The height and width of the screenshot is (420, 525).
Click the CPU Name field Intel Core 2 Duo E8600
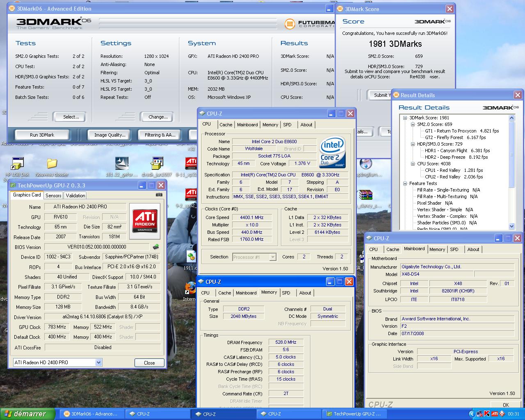click(274, 142)
